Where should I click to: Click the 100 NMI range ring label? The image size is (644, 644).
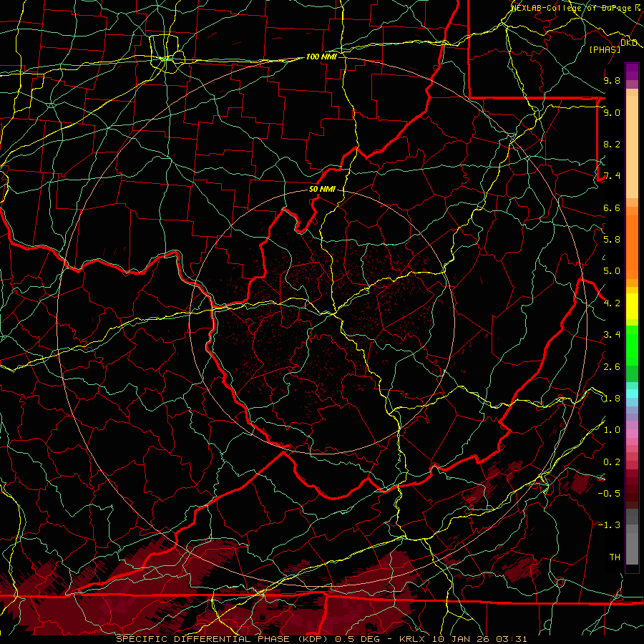point(321,57)
